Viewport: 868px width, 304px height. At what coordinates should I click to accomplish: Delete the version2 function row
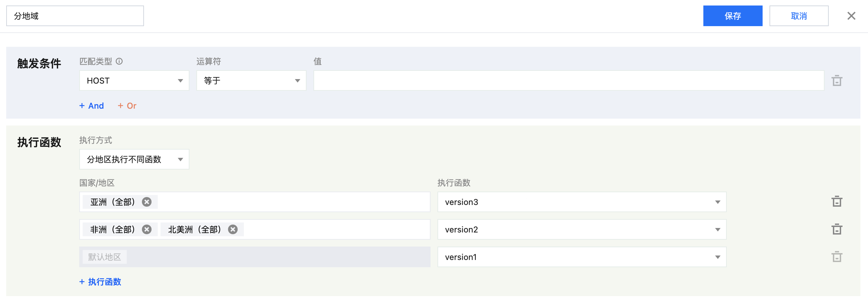[x=837, y=229]
